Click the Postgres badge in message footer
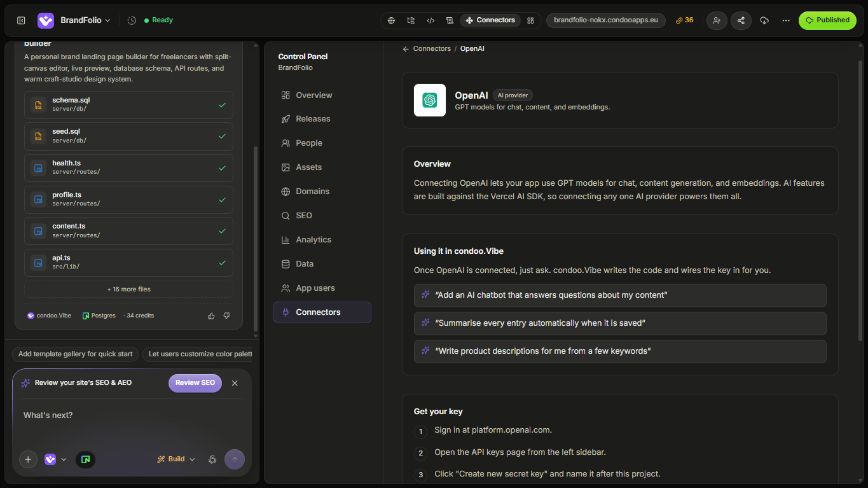The height and width of the screenshot is (488, 868). [x=99, y=316]
